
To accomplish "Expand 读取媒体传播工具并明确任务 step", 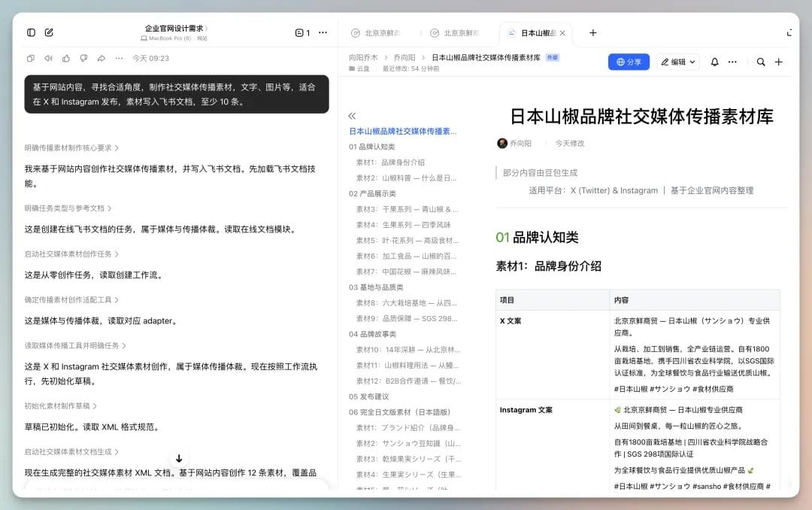I will pyautogui.click(x=75, y=346).
